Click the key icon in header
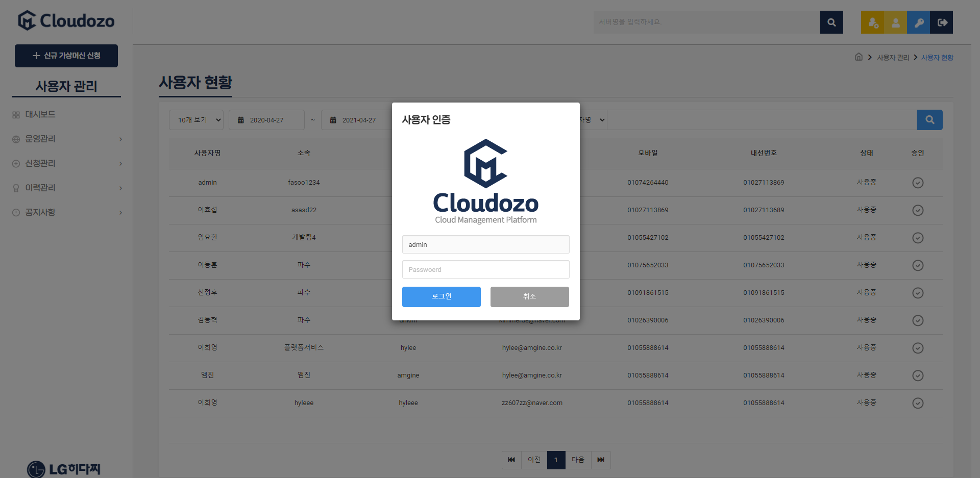This screenshot has width=980, height=478. click(x=918, y=22)
